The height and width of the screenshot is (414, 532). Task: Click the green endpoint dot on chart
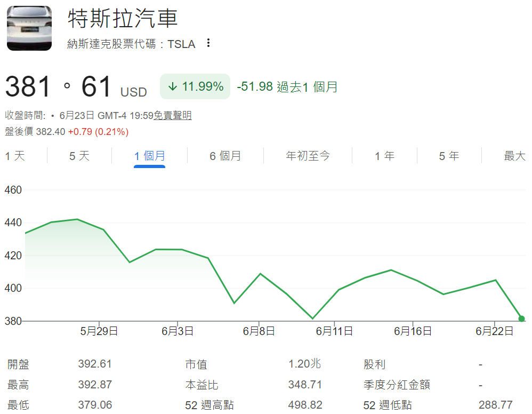[x=522, y=319]
